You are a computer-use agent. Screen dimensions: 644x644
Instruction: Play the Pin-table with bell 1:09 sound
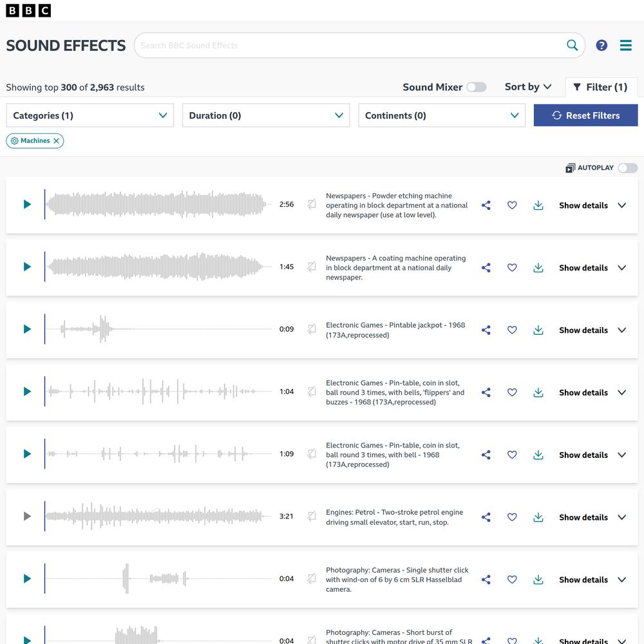(27, 454)
